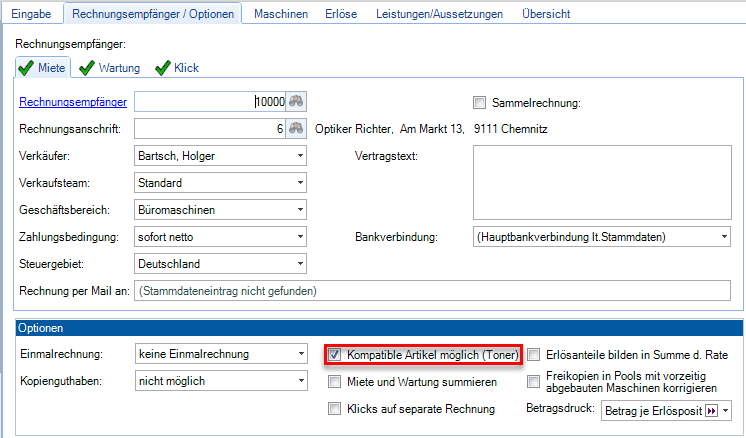
Task: Click binoculars icon next to Rechnungsempfänger field
Action: [x=297, y=102]
